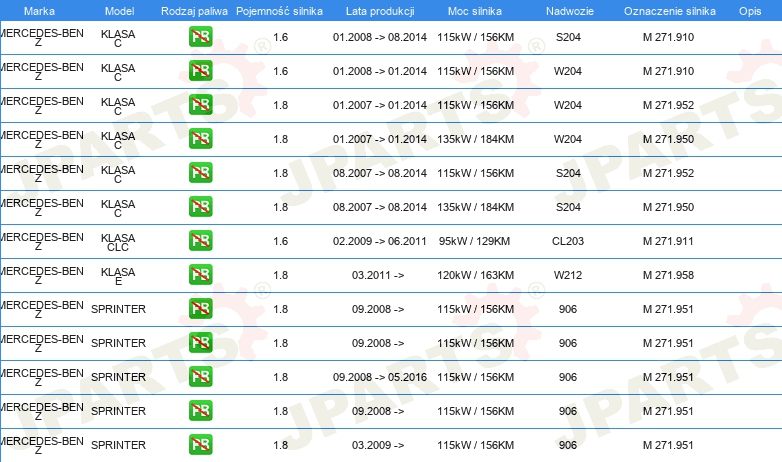This screenshot has width=782, height=462.
Task: Click fuel icon in Sprinter 05.2016 row
Action: [200, 376]
